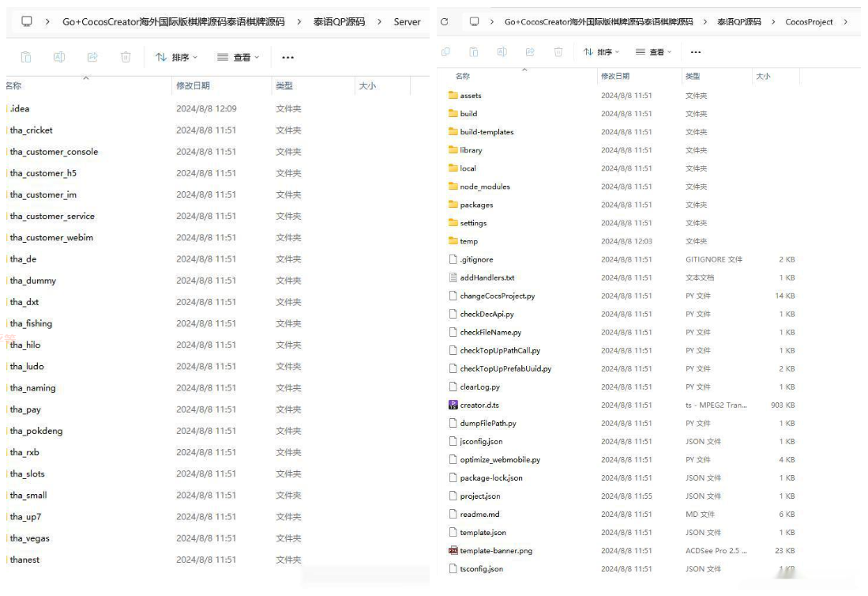The image size is (868, 596).
Task: Click the Refresh icon in CocosProject window
Action: pyautogui.click(x=444, y=22)
